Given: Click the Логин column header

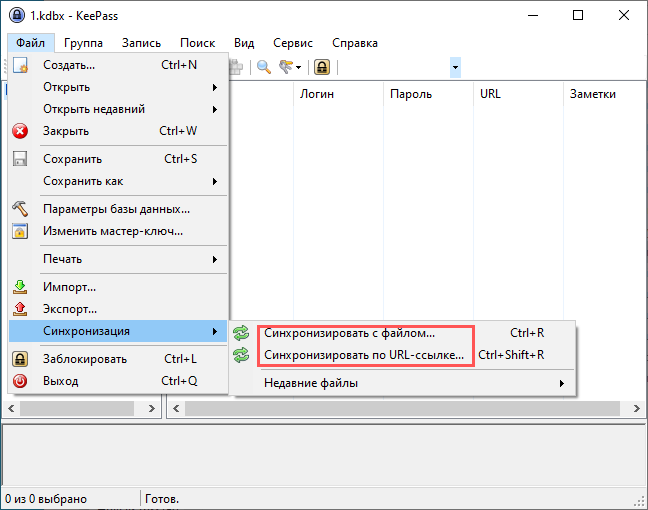Looking at the screenshot, I should (x=338, y=94).
